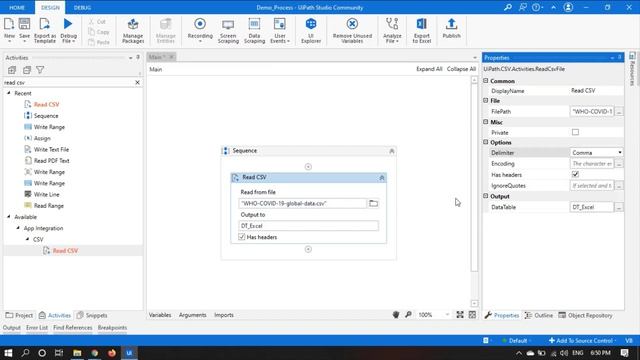Collapse the Recent activities group
Image resolution: width=640 pixels, height=360 pixels.
tap(9, 93)
